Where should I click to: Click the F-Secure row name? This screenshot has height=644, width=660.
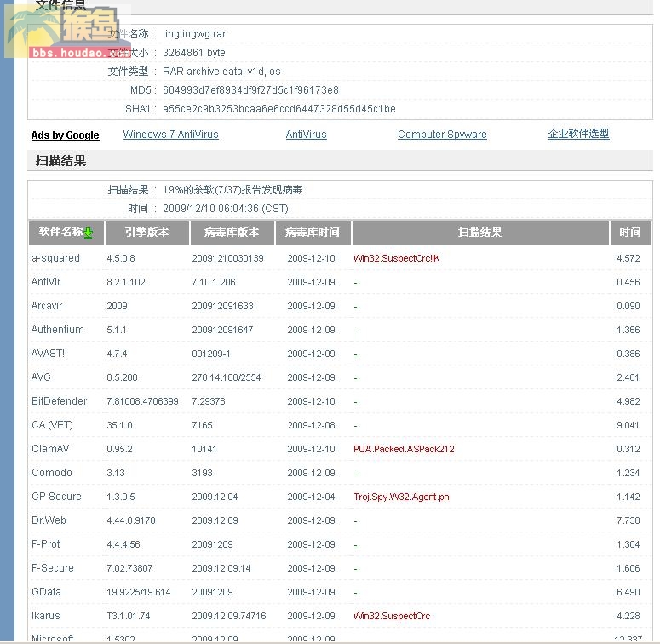pos(53,568)
